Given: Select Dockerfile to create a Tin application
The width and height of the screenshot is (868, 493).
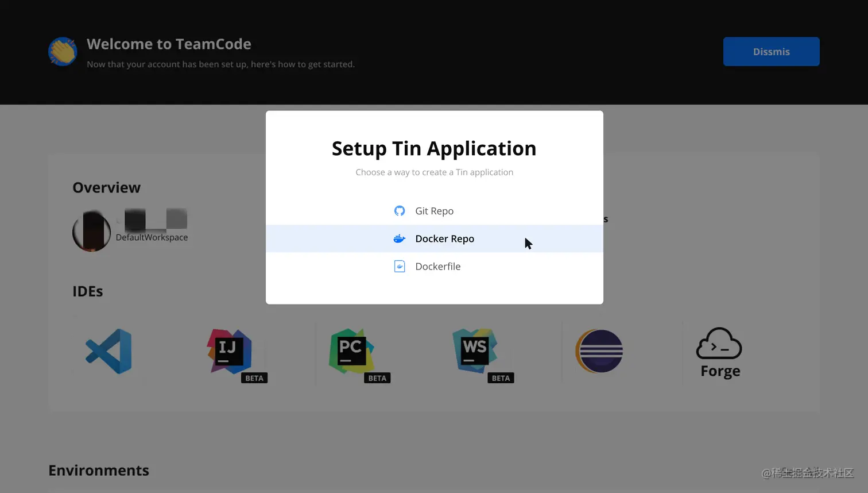Looking at the screenshot, I should coord(438,266).
